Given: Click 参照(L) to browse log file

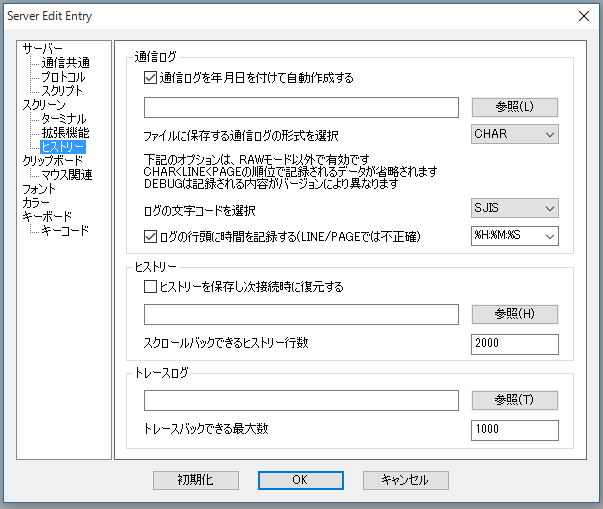Looking at the screenshot, I should tap(514, 107).
